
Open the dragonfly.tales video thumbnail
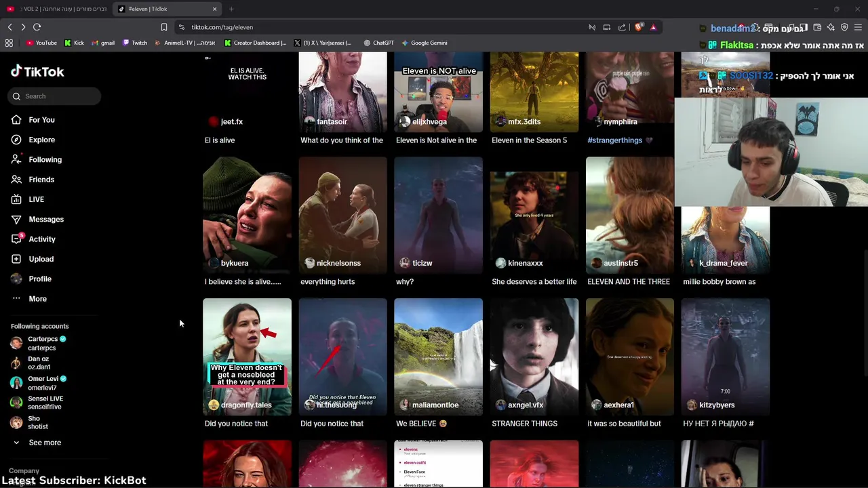247,357
